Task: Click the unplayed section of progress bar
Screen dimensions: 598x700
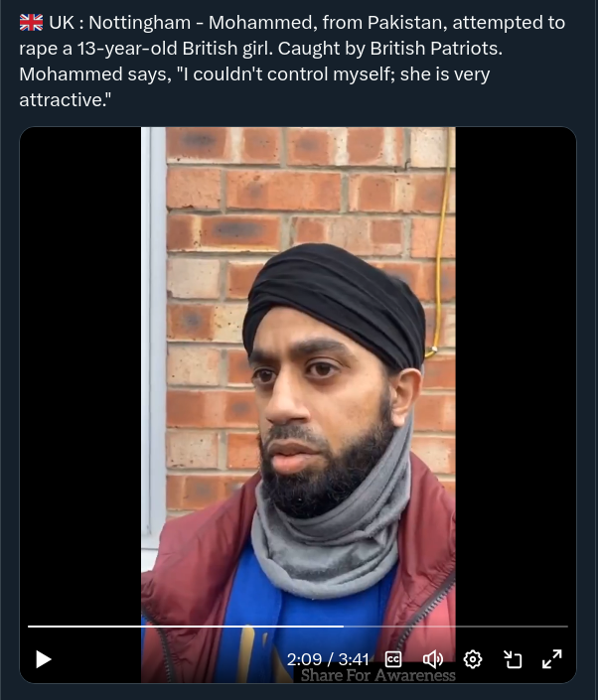Action: coord(456,627)
